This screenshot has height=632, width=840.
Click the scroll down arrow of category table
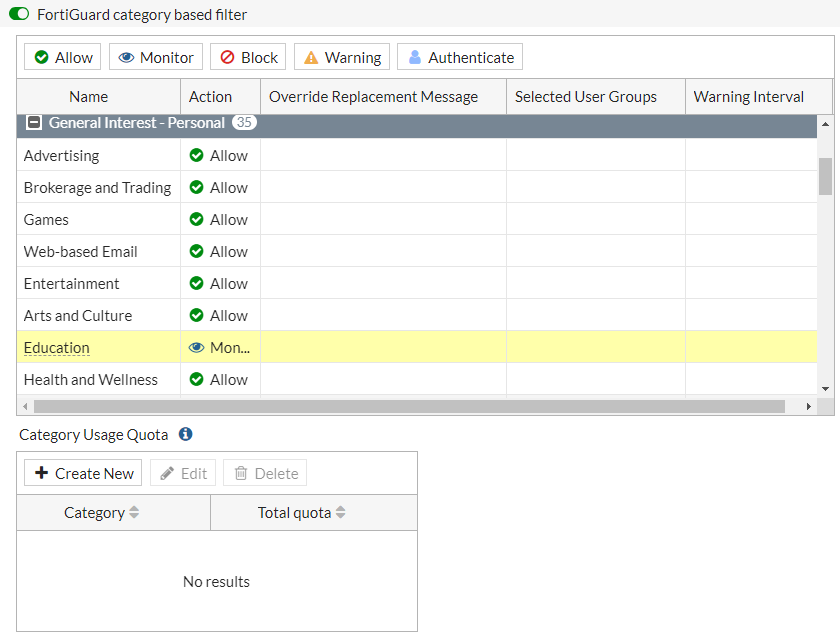point(826,389)
